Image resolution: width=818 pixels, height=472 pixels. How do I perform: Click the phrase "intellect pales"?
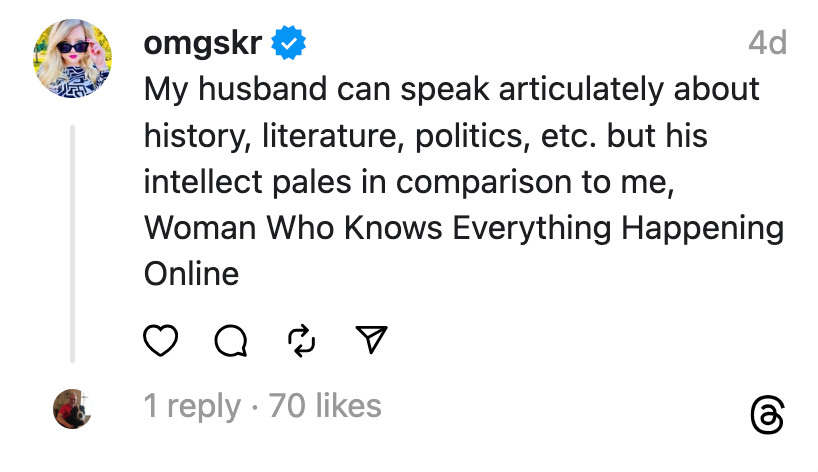click(x=252, y=182)
